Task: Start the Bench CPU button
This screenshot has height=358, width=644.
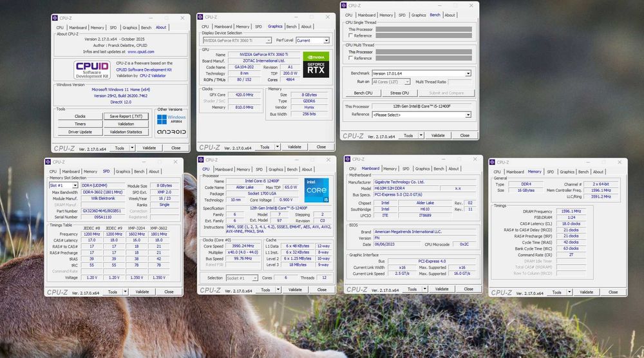Action: 363,93
